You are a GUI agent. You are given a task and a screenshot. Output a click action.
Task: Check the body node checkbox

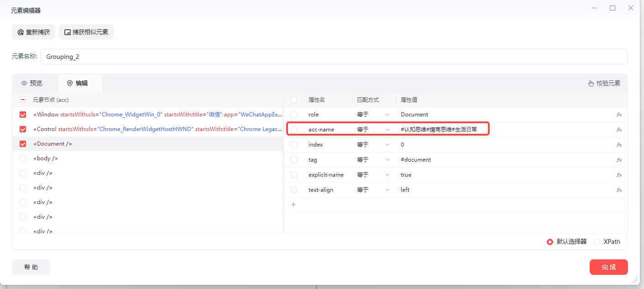pos(23,158)
